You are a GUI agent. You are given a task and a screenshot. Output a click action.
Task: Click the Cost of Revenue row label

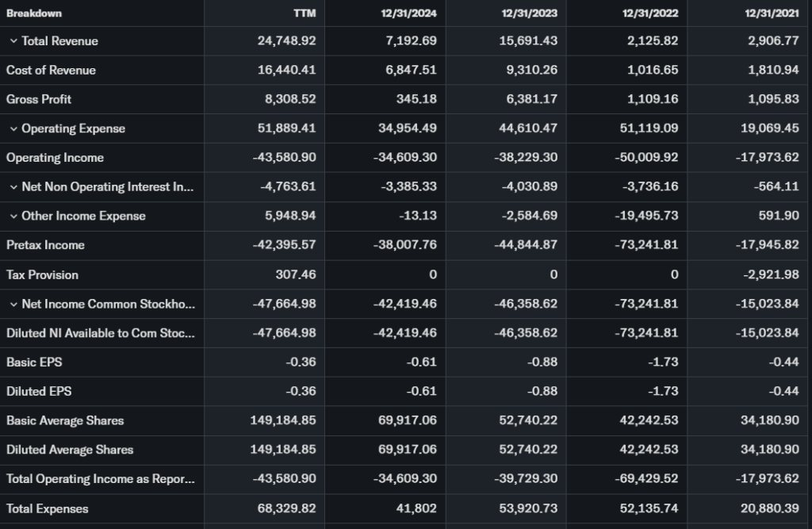51,71
